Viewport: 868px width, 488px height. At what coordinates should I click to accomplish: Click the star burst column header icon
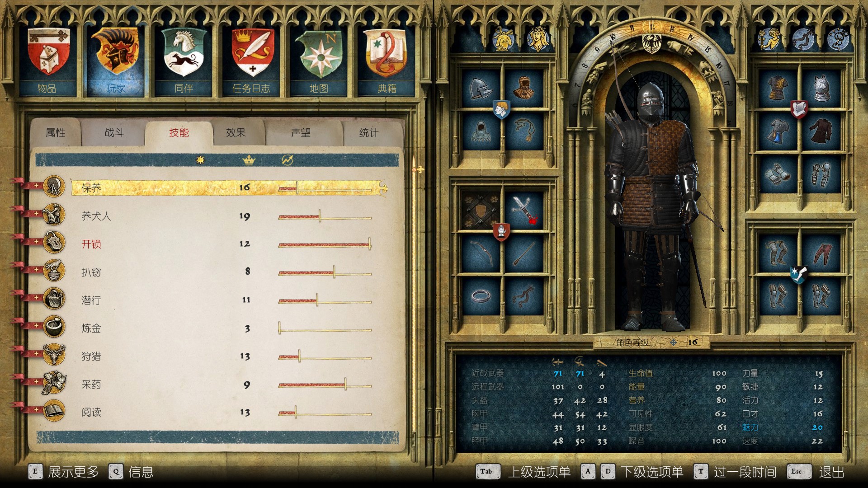click(x=200, y=160)
